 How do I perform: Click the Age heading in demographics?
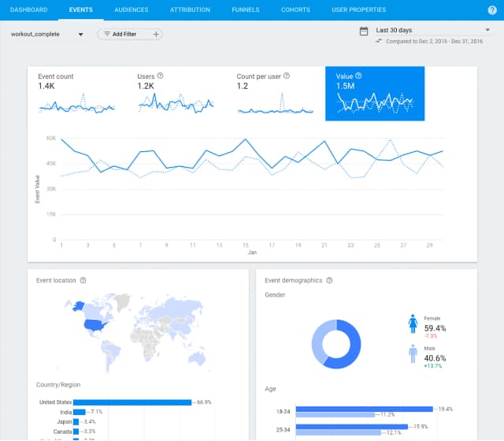click(270, 389)
